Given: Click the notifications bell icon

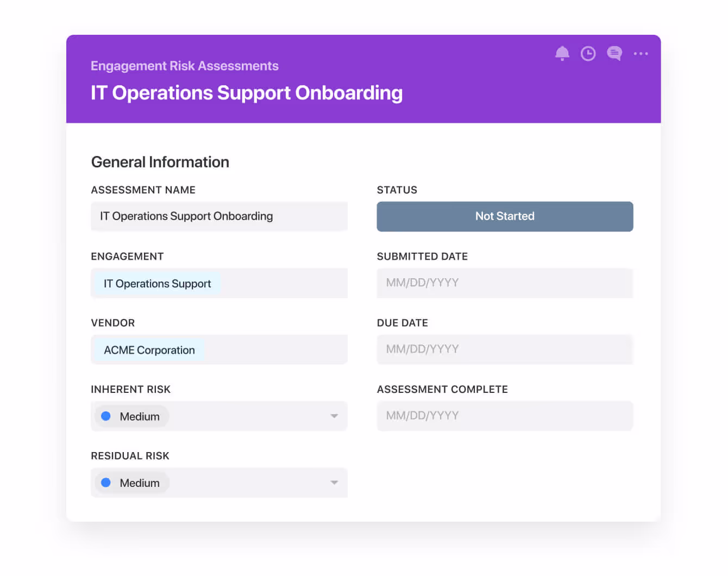Looking at the screenshot, I should 562,53.
